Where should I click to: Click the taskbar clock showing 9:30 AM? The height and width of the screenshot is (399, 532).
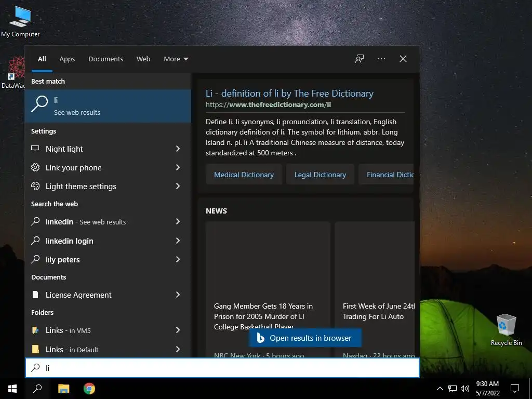487,389
